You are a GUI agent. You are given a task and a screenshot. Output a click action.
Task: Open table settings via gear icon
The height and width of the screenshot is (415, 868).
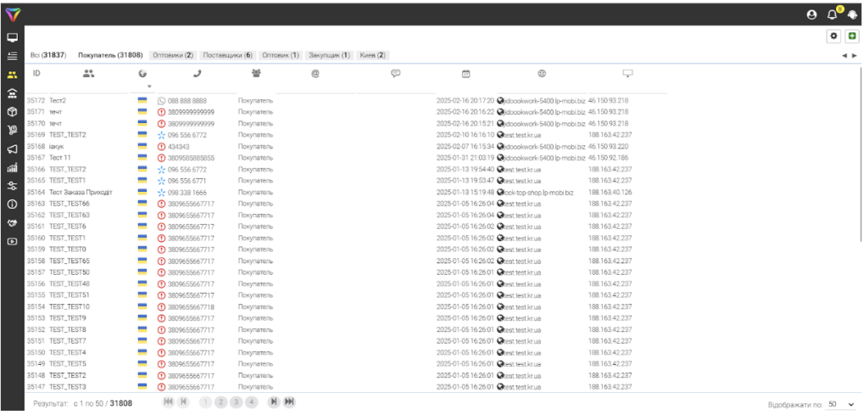click(834, 37)
